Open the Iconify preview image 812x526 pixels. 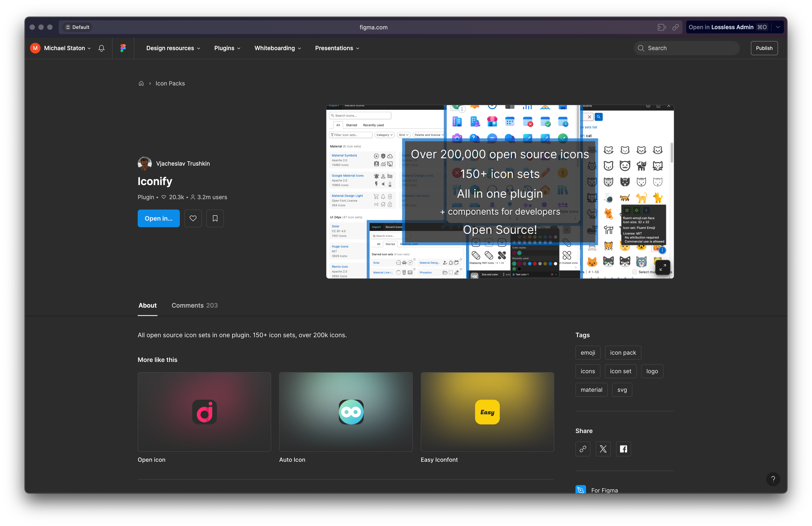click(x=500, y=192)
